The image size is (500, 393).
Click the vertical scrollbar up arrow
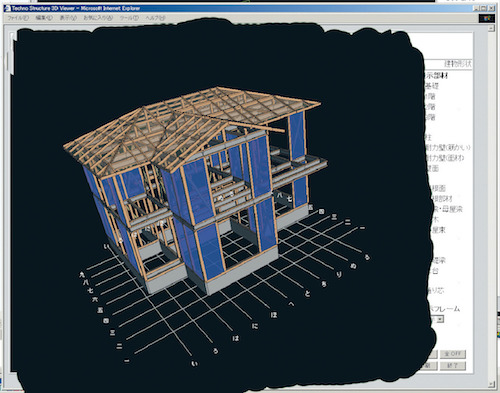coord(491,29)
